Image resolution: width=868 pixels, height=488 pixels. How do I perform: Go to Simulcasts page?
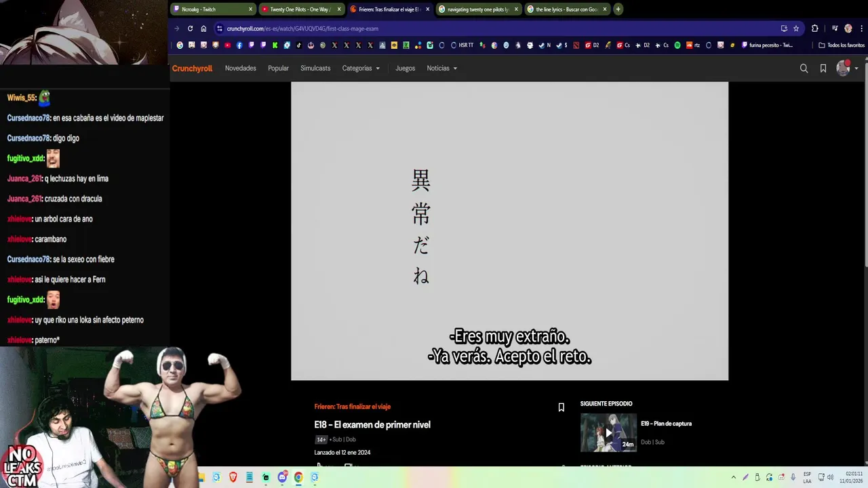315,68
